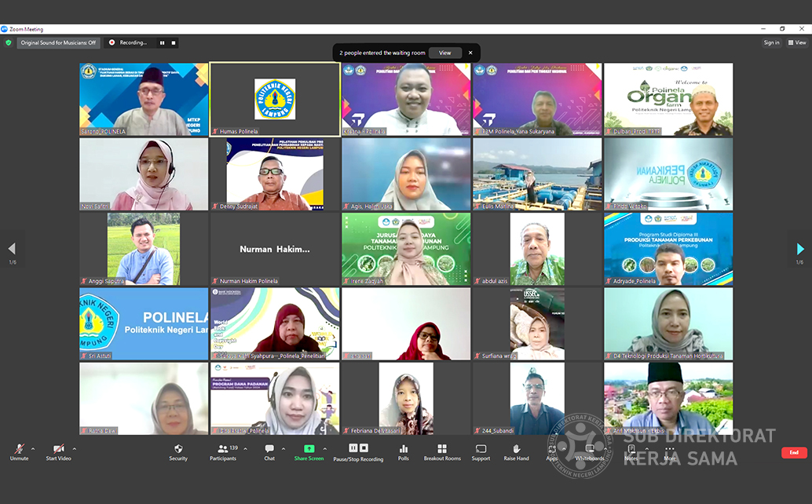Toggle Original Sound for Musicians
Screen dimensions: 812x504
(58, 42)
